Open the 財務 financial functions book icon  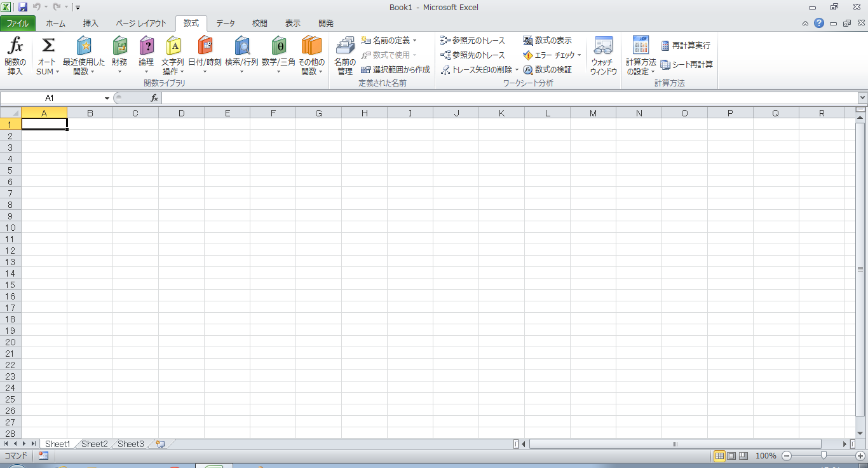pos(119,47)
